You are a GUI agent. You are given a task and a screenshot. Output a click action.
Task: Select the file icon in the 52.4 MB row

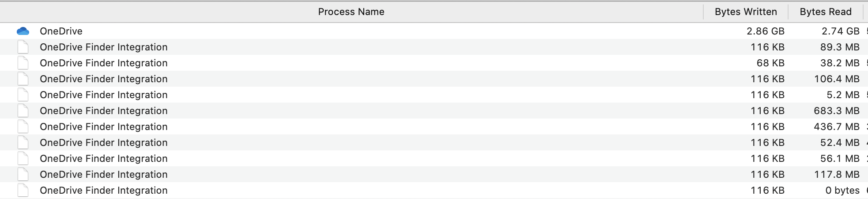click(23, 142)
